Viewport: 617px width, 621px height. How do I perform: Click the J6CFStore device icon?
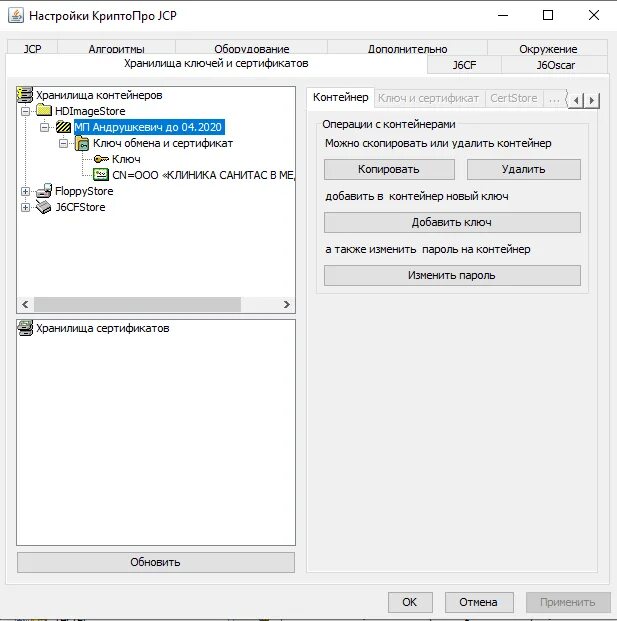click(44, 207)
